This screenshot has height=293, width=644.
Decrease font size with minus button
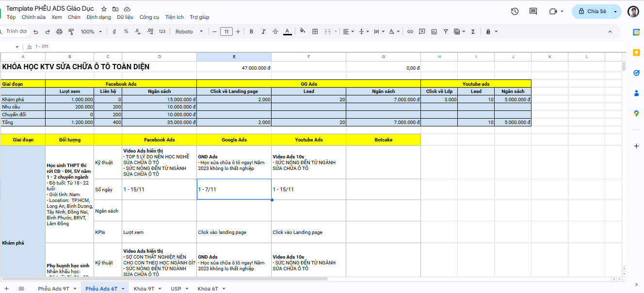tap(214, 31)
